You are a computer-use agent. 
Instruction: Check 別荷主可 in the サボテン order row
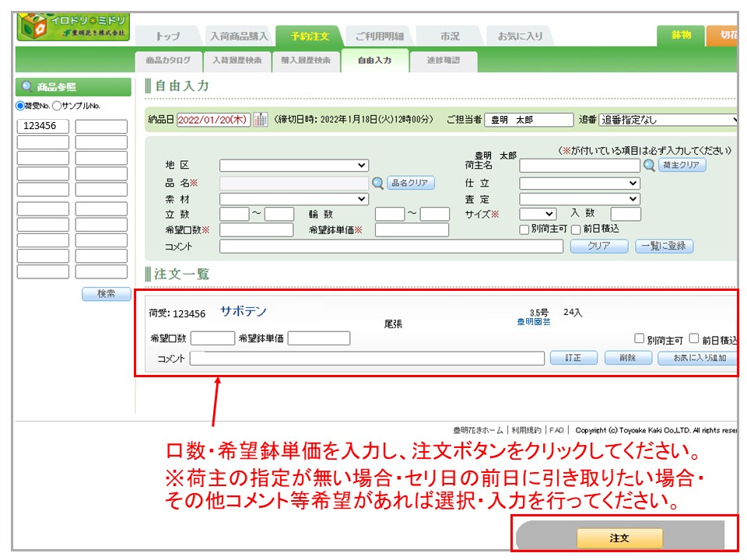[x=639, y=339]
